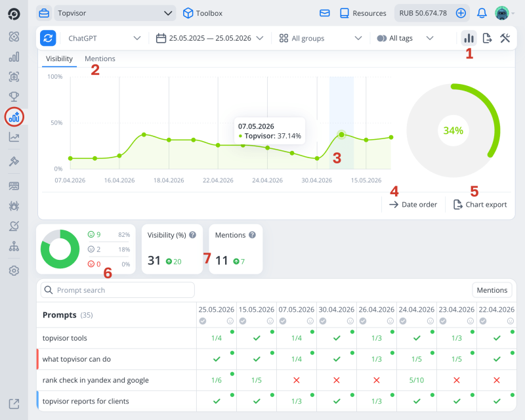Viewport: 525px width, 420px height.
Task: Click the plus icon to add balance
Action: [461, 13]
